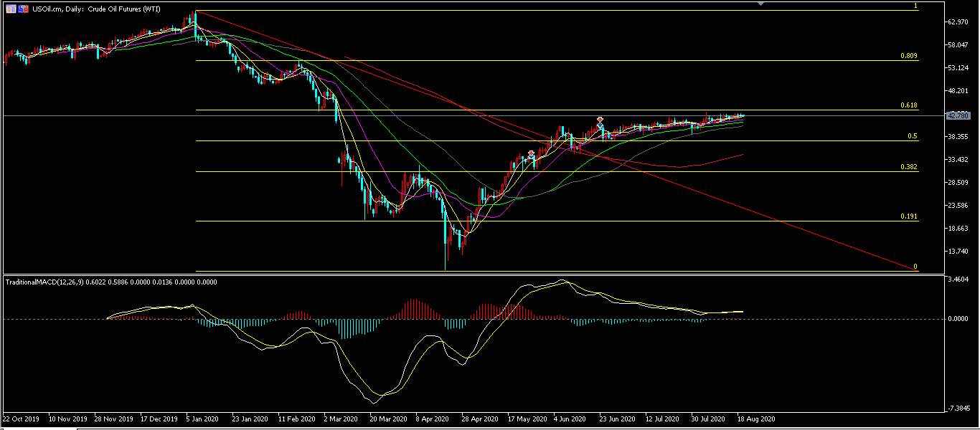Viewport: 980px width, 430px height.
Task: Click the 23 Jun 2020 date label
Action: (617, 419)
